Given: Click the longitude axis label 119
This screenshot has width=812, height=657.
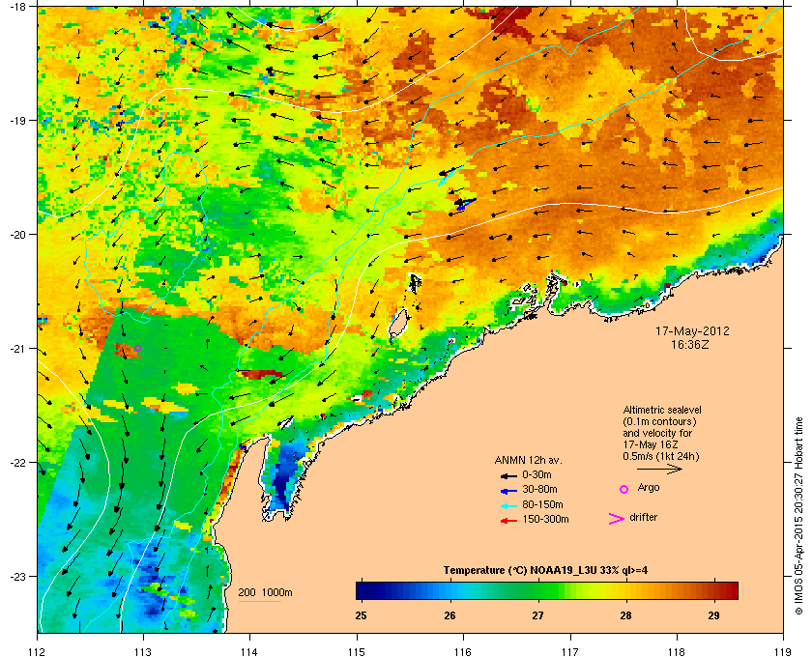Looking at the screenshot, I should 783,651.
